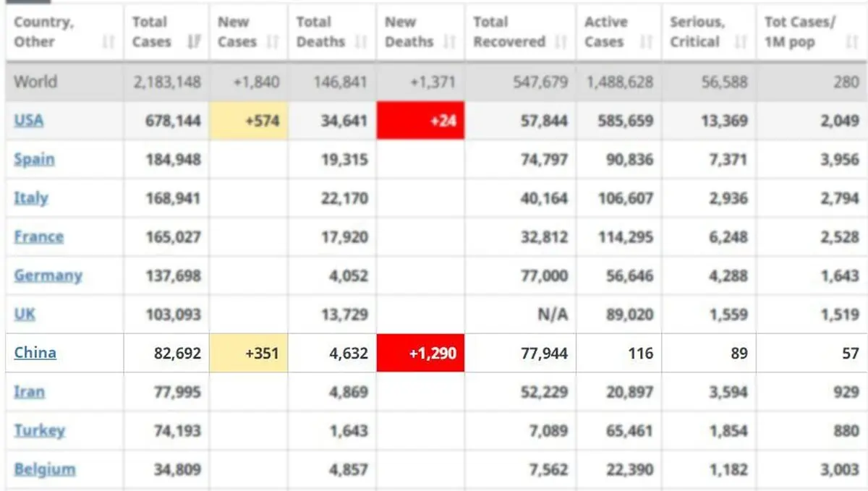Open the Belgium country link
This screenshot has width=868, height=491.
(x=44, y=469)
